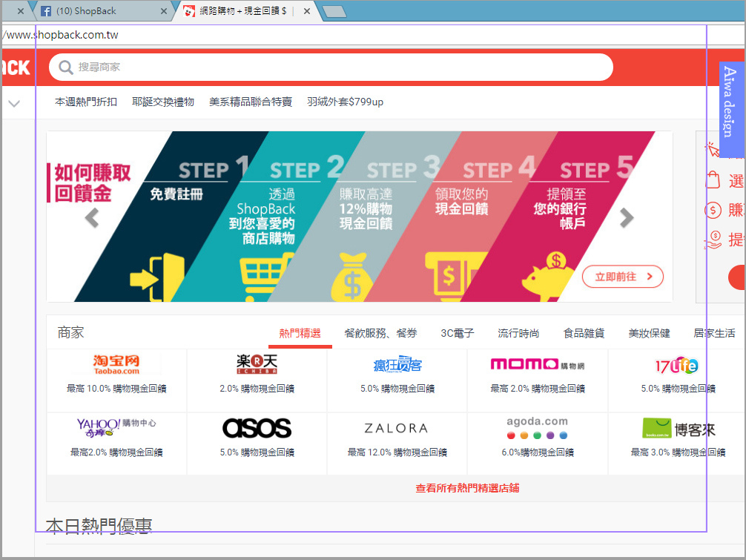Click the search merchants input field
Image resolution: width=746 pixels, height=560 pixels.
[x=331, y=67]
